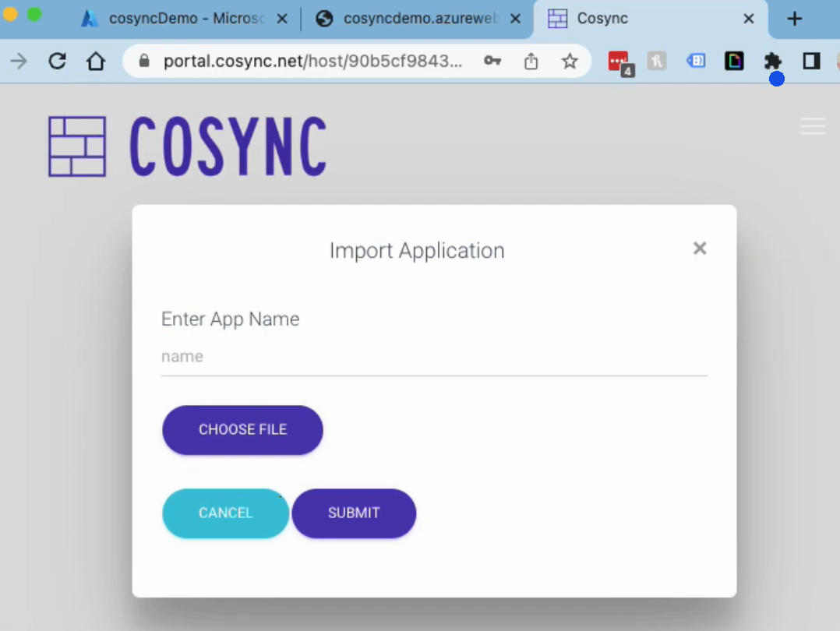This screenshot has width=840, height=631.
Task: Open the red extension with badge 4
Action: pyautogui.click(x=620, y=62)
